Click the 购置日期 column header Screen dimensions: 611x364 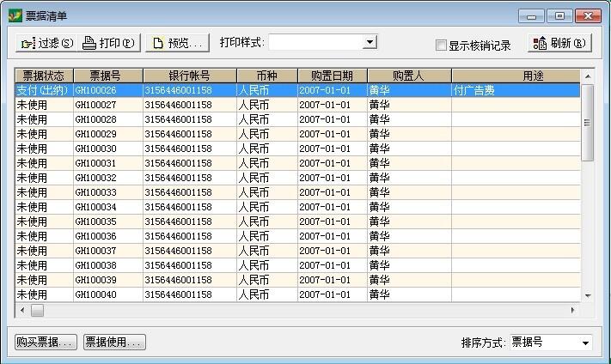tap(332, 76)
